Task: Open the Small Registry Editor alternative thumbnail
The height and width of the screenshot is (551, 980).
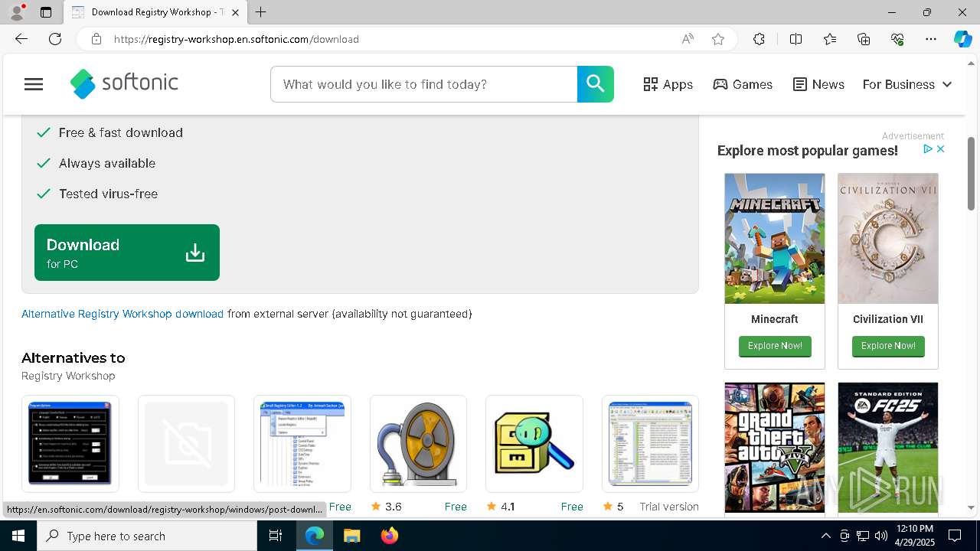Action: (x=302, y=444)
